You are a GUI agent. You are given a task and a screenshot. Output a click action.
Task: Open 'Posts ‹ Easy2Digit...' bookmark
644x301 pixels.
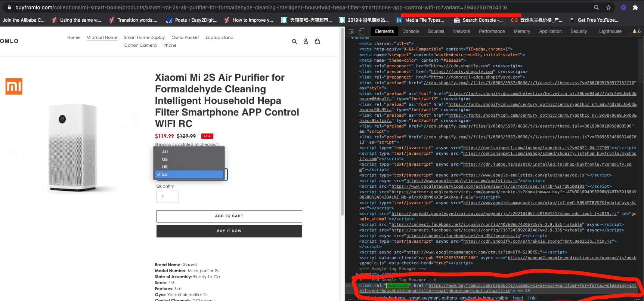click(192, 20)
